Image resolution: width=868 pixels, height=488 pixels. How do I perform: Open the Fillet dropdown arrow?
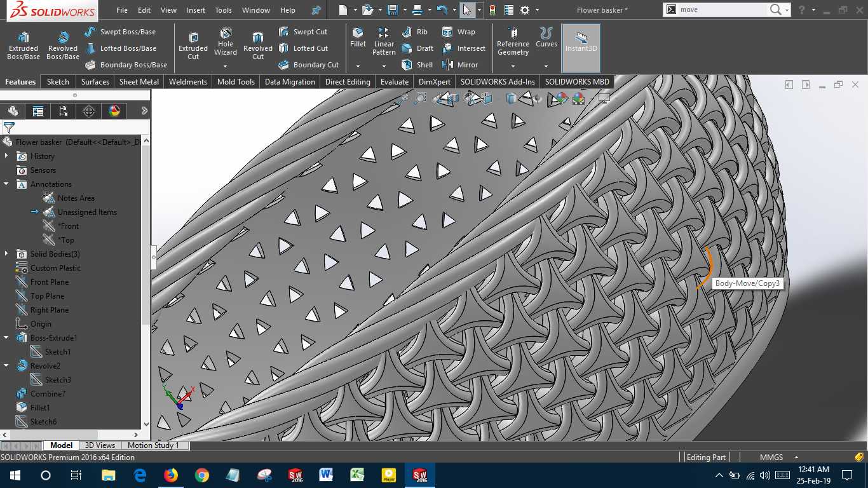(358, 66)
